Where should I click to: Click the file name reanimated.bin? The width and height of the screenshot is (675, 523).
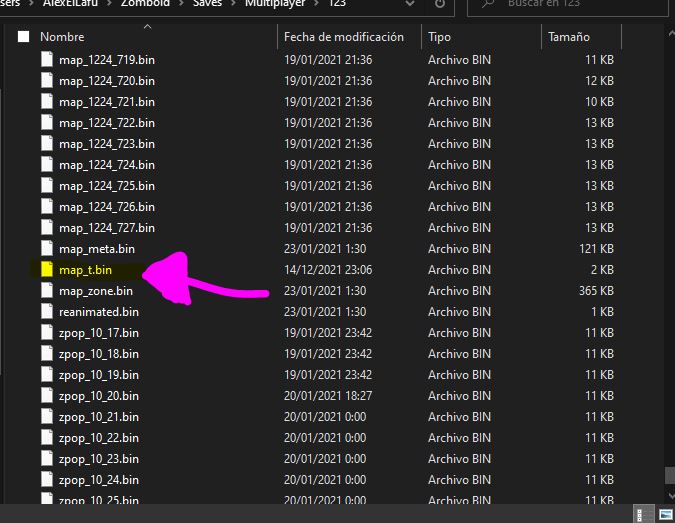(x=99, y=312)
